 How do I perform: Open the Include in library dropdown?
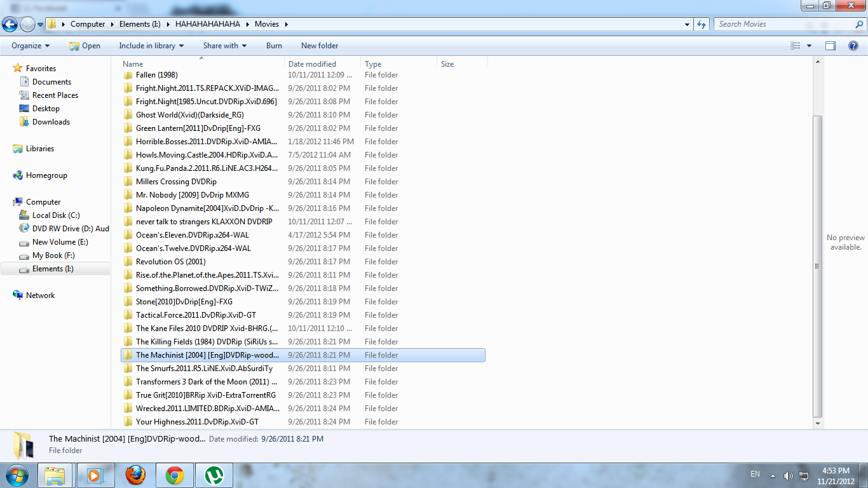point(151,46)
